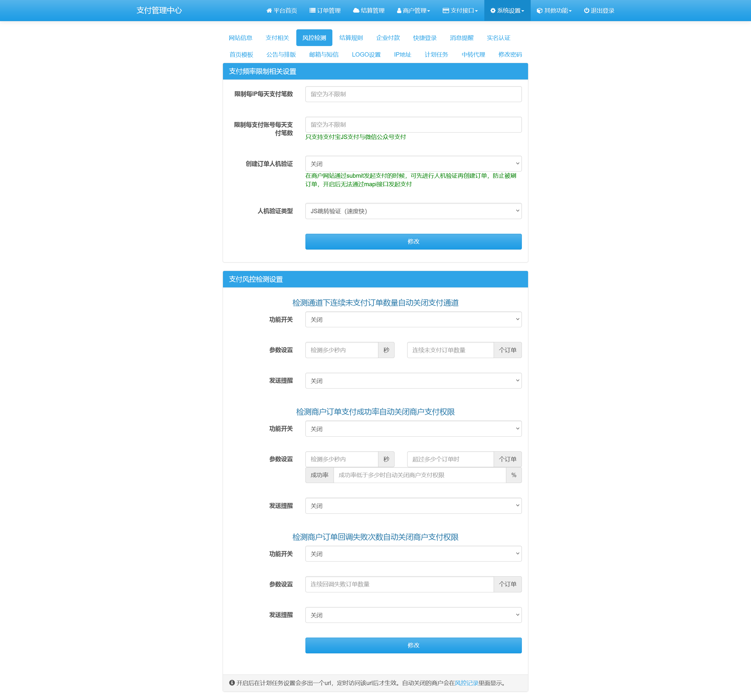Screen dimensions: 751x700
Task: Click the 限制每IP每天支付笔数 input field
Action: point(413,94)
